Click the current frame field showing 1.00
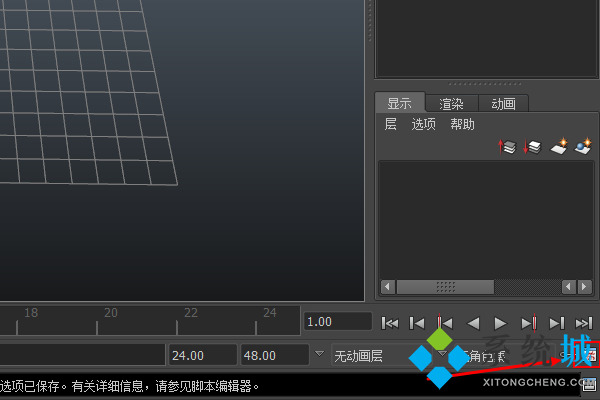The image size is (600, 400). pyautogui.click(x=338, y=322)
